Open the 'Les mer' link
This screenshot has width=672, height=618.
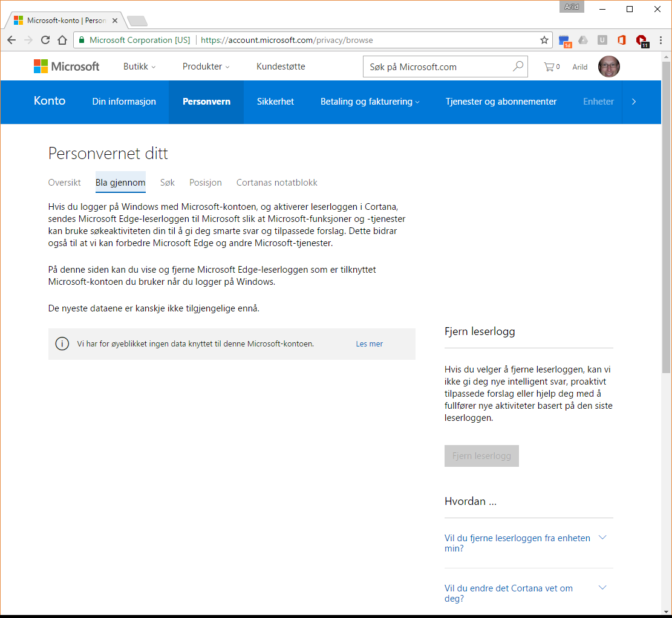point(369,343)
